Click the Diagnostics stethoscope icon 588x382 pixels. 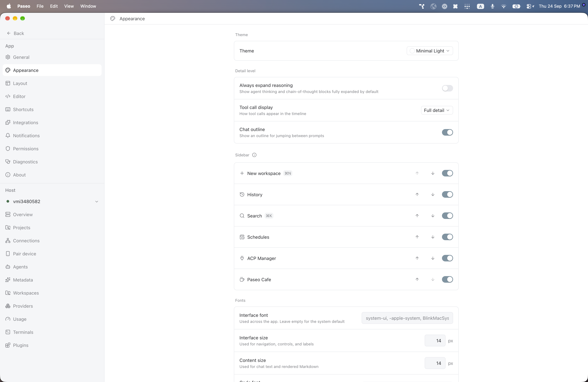[x=8, y=162]
